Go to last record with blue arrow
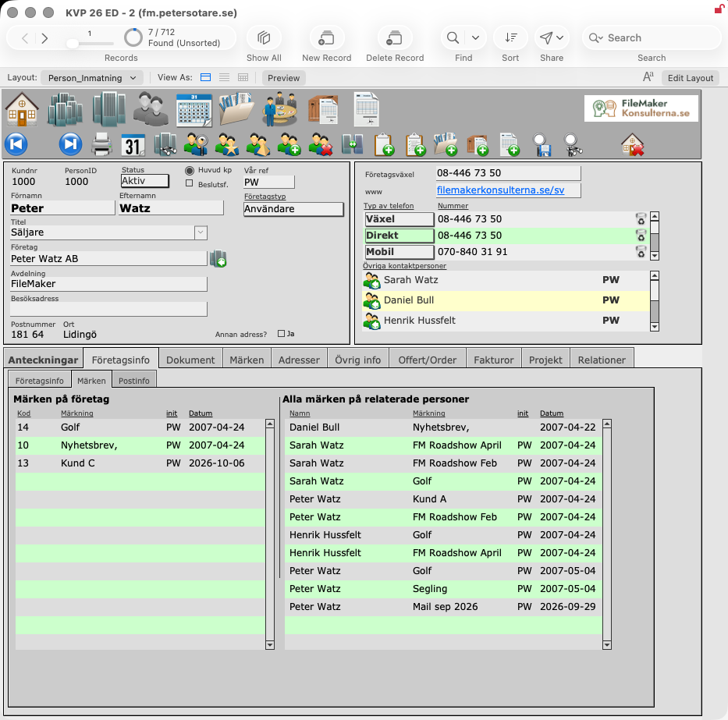Screen dimensions: 728x720 coord(70,144)
